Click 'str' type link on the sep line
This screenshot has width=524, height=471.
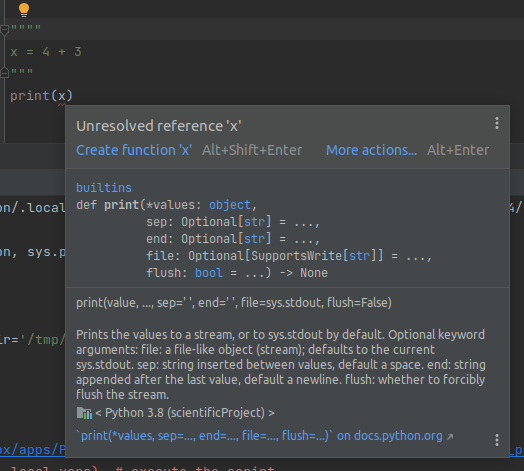tap(255, 222)
